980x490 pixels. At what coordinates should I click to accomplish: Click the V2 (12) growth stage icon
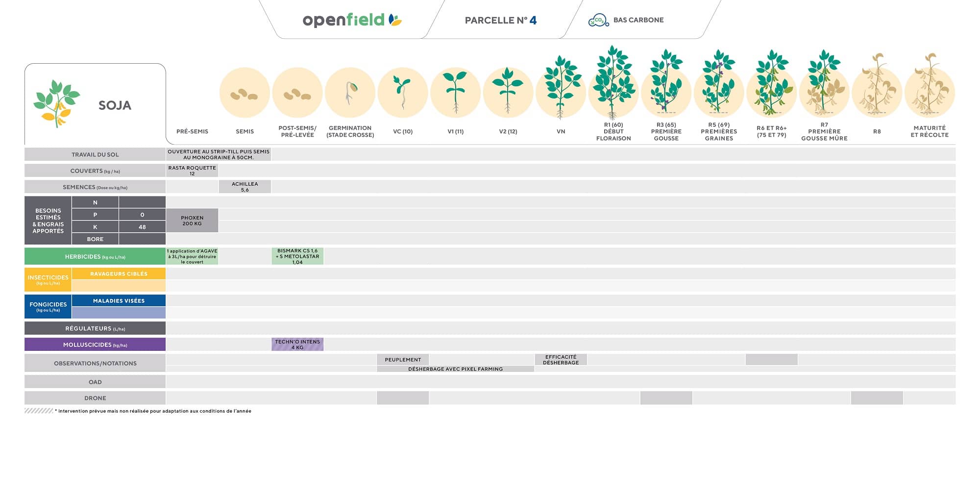coord(508,92)
